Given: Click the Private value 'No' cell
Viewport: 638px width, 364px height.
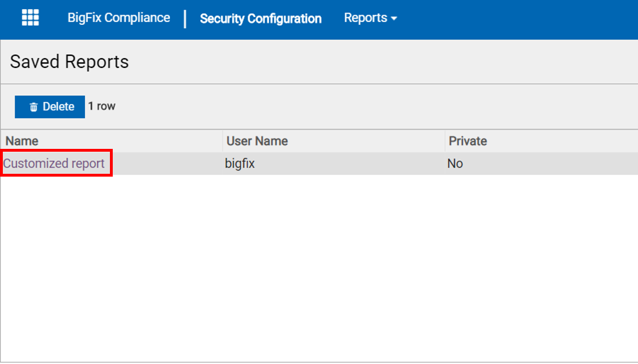Looking at the screenshot, I should point(455,164).
